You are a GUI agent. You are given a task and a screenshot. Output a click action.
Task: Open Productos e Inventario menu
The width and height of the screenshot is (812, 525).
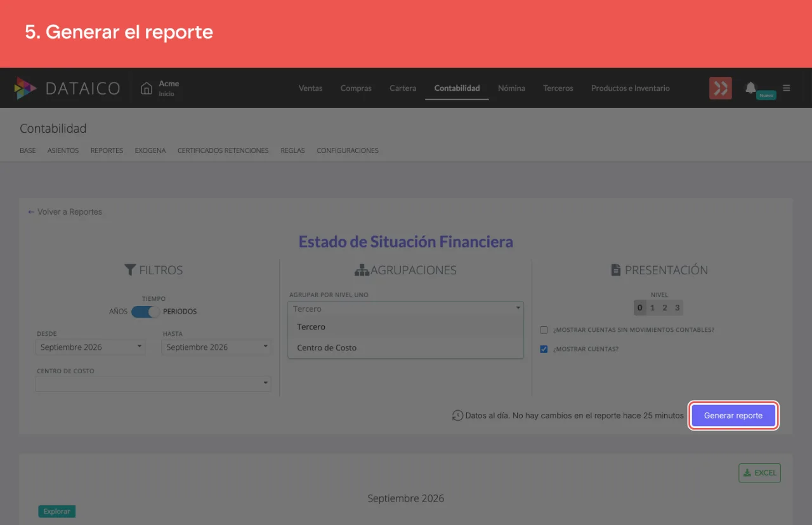[x=631, y=88]
